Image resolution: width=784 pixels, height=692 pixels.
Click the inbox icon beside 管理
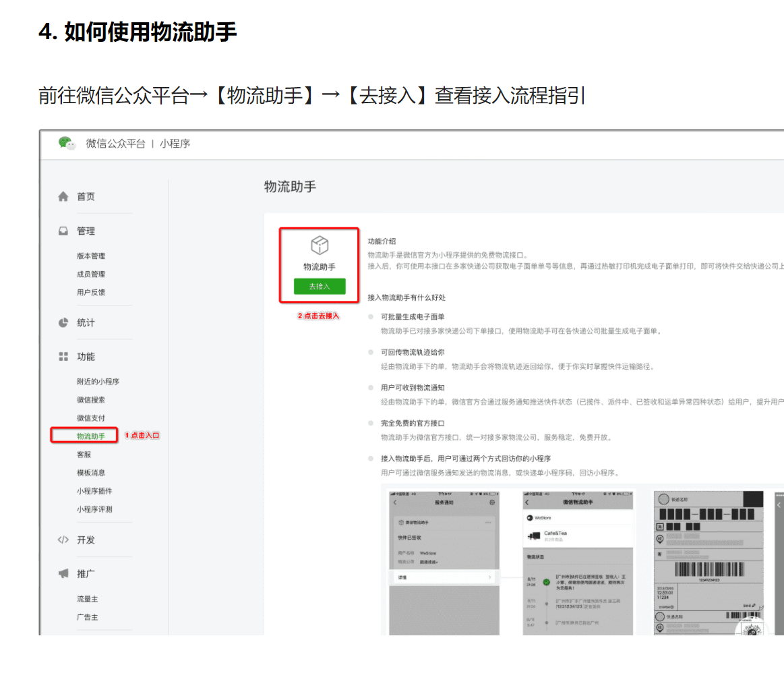click(x=63, y=231)
